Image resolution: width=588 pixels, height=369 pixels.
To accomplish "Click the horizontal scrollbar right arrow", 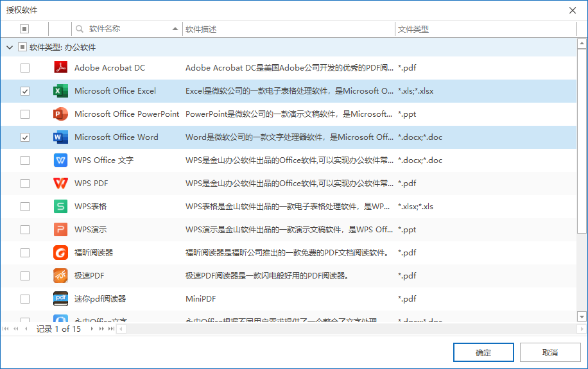I will pyautogui.click(x=582, y=329).
